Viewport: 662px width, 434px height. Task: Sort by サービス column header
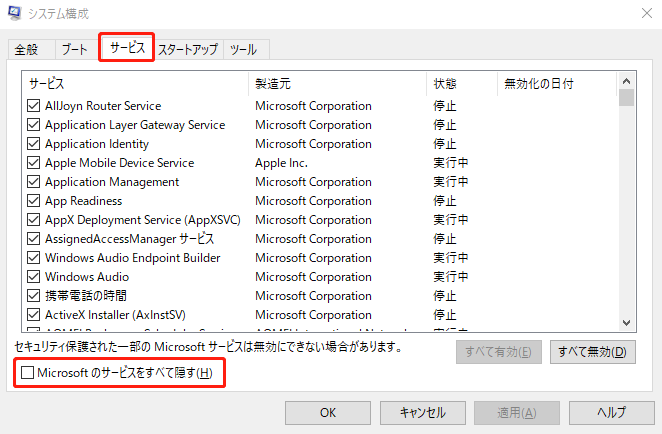pyautogui.click(x=135, y=84)
